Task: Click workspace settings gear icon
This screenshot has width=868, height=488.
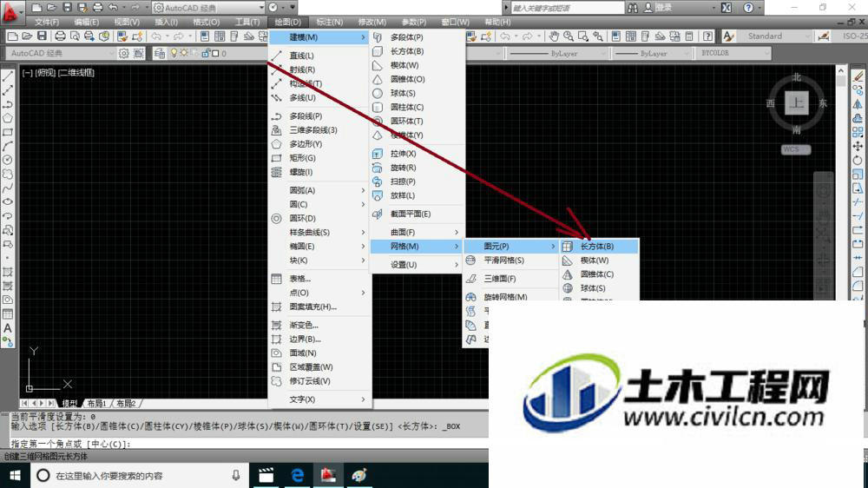Action: [123, 53]
